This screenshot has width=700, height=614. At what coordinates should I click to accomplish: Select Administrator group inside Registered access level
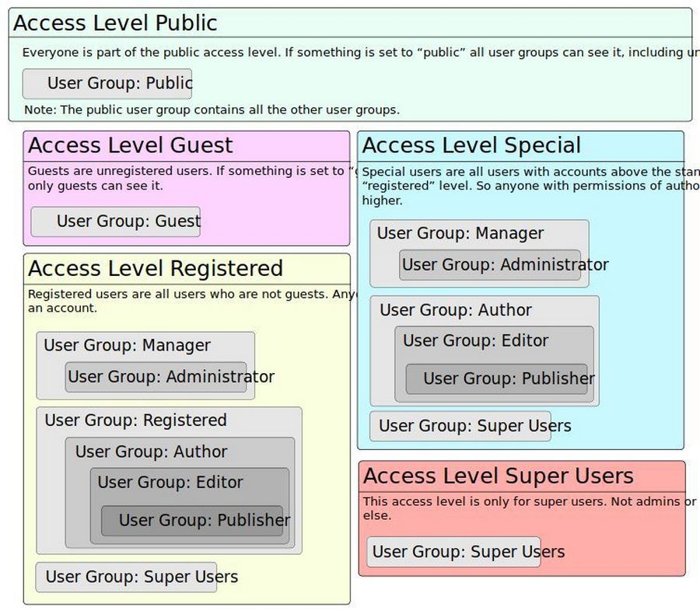[156, 377]
